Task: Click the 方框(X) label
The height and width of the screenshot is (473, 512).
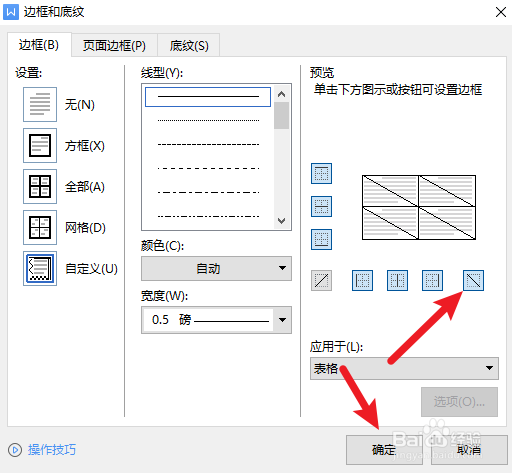Action: tap(85, 146)
